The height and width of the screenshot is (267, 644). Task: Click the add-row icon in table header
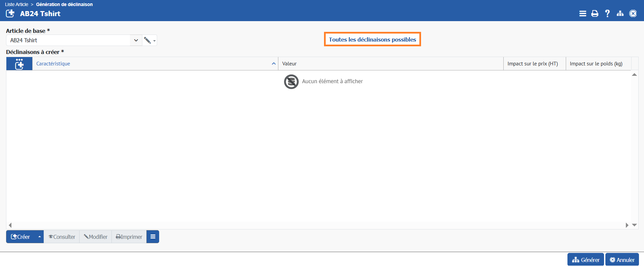(x=19, y=64)
